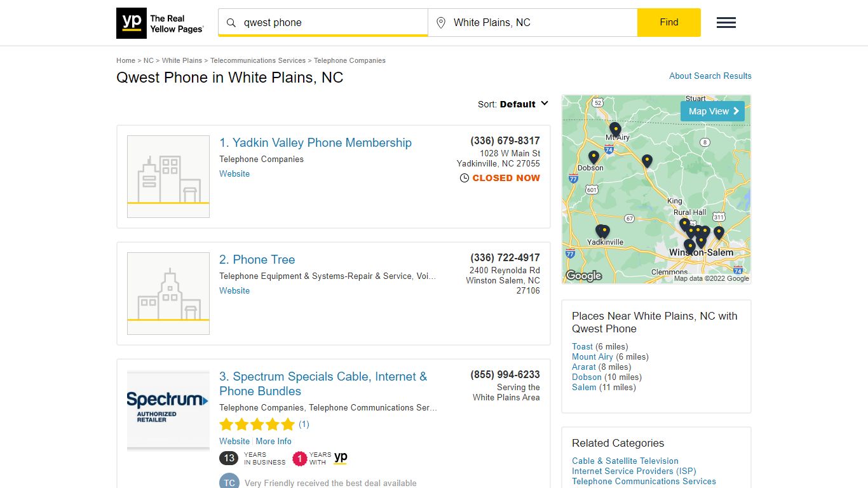868x488 pixels.
Task: Open About Search Results link
Action: click(710, 76)
